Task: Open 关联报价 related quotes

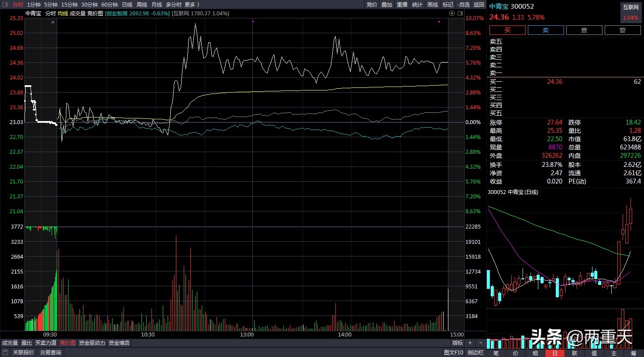Action: (24, 352)
